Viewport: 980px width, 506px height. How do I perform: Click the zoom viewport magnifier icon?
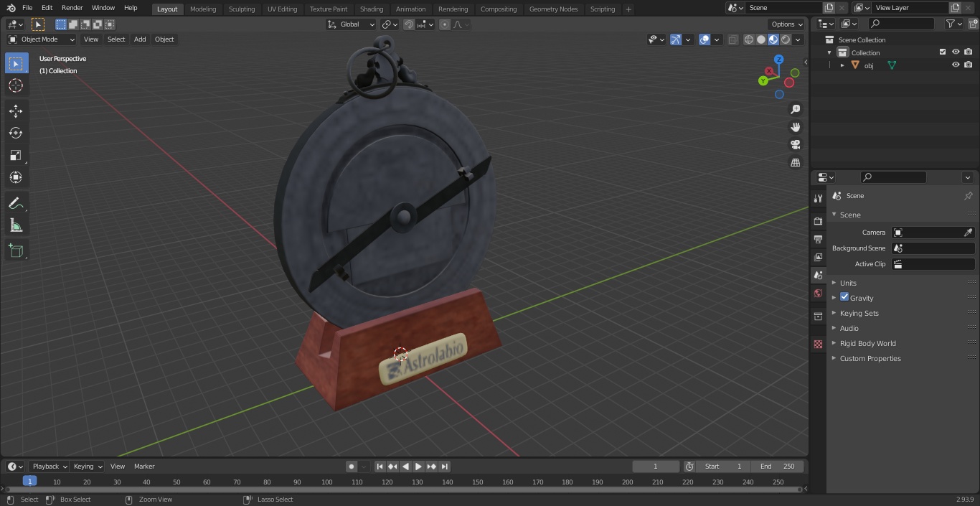pyautogui.click(x=795, y=109)
